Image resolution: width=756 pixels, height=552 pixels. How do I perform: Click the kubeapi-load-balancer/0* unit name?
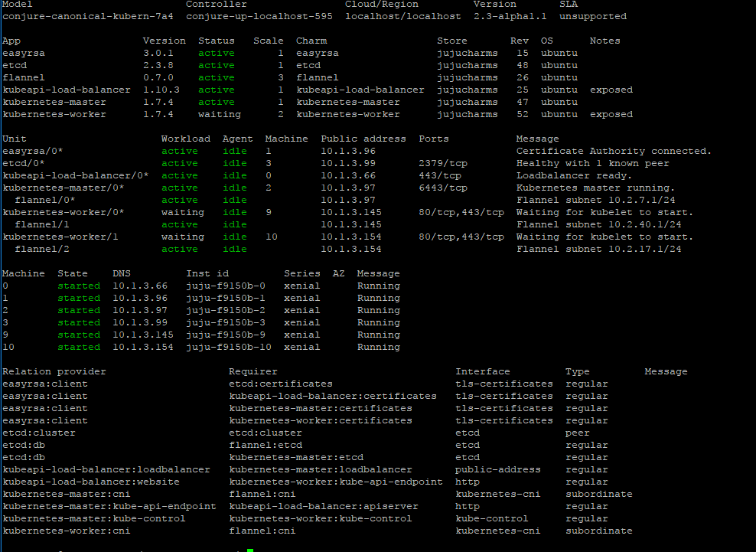pyautogui.click(x=76, y=175)
